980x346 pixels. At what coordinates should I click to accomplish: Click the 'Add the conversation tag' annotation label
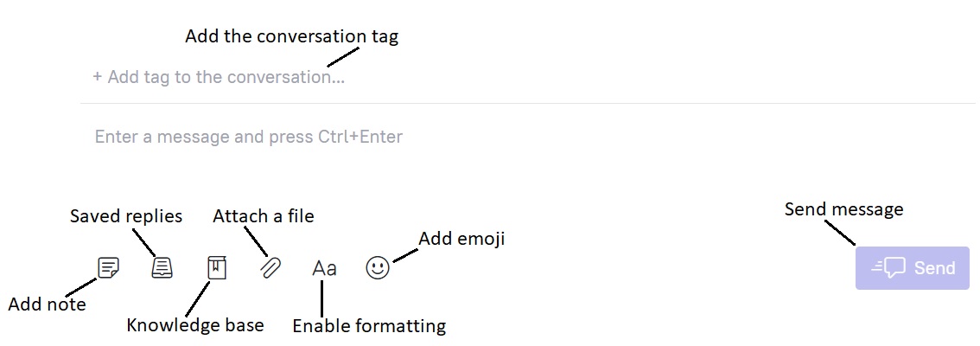click(291, 36)
